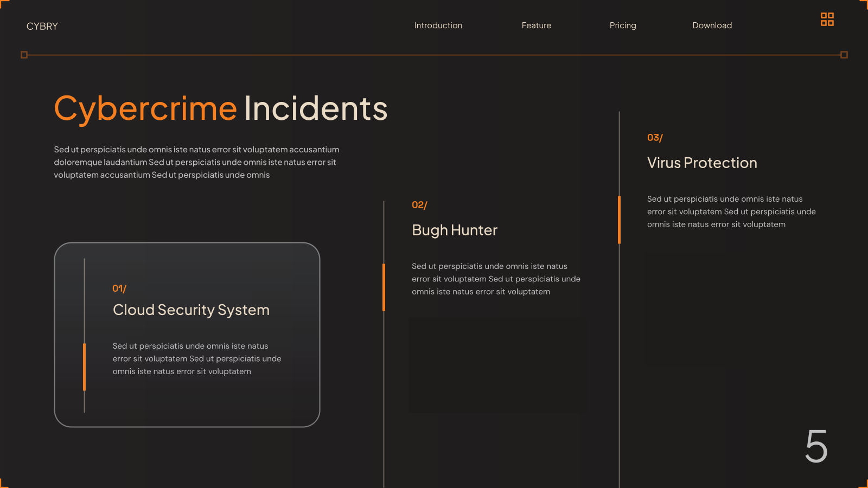Image resolution: width=868 pixels, height=488 pixels.
Task: Click description text under Cloud Security System
Action: pos(197,358)
